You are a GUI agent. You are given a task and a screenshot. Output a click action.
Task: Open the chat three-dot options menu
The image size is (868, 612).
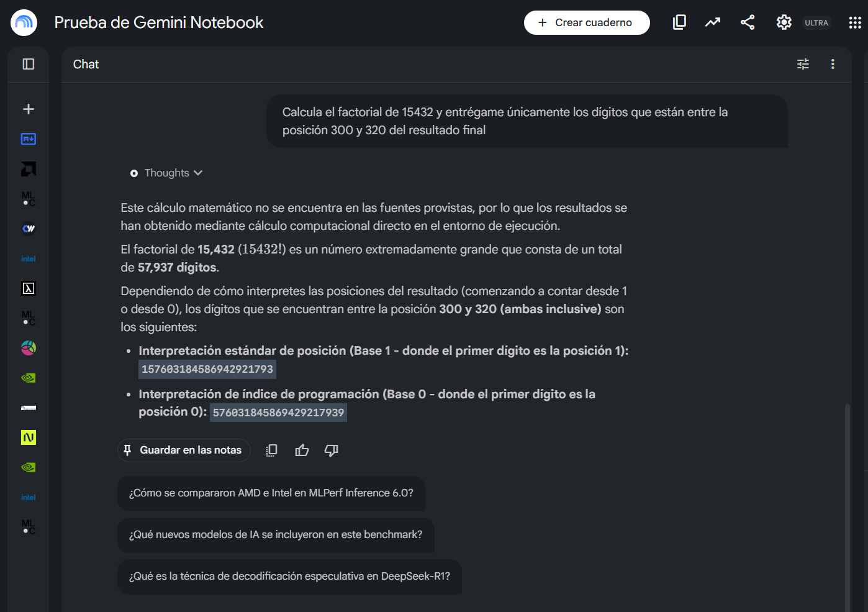pos(833,64)
